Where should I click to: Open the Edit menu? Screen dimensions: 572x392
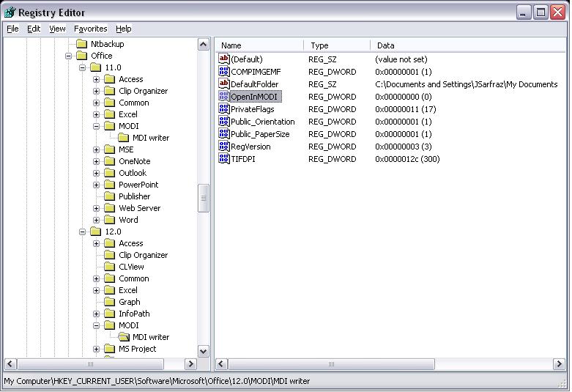[x=34, y=29]
